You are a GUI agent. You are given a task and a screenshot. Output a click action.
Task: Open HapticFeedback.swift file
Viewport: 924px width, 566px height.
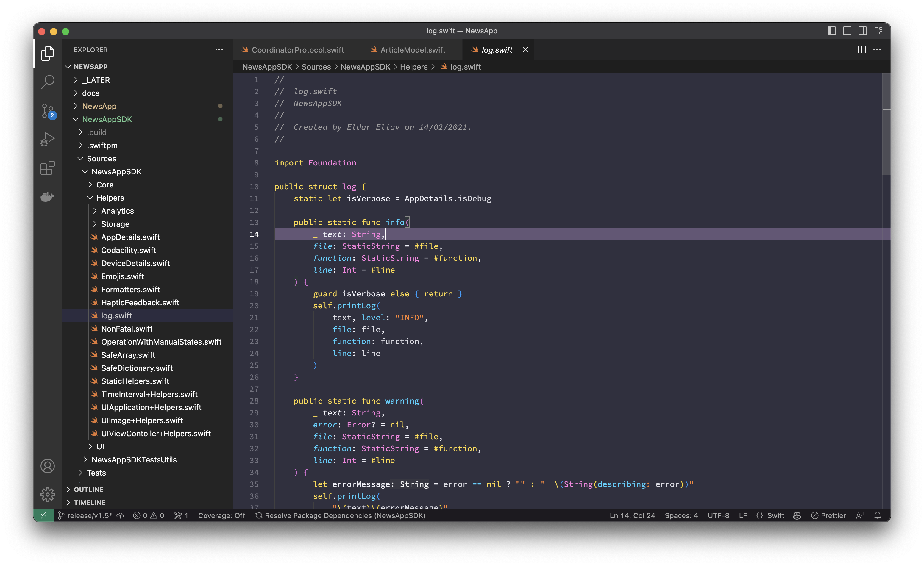(x=147, y=302)
